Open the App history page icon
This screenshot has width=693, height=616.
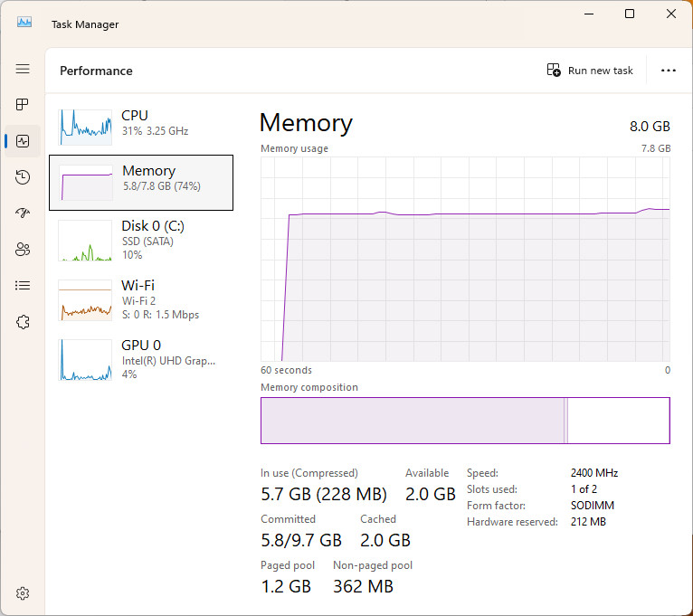[23, 177]
